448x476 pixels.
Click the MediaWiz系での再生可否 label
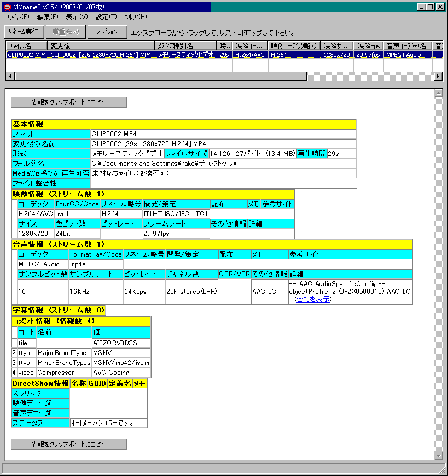tap(51, 173)
